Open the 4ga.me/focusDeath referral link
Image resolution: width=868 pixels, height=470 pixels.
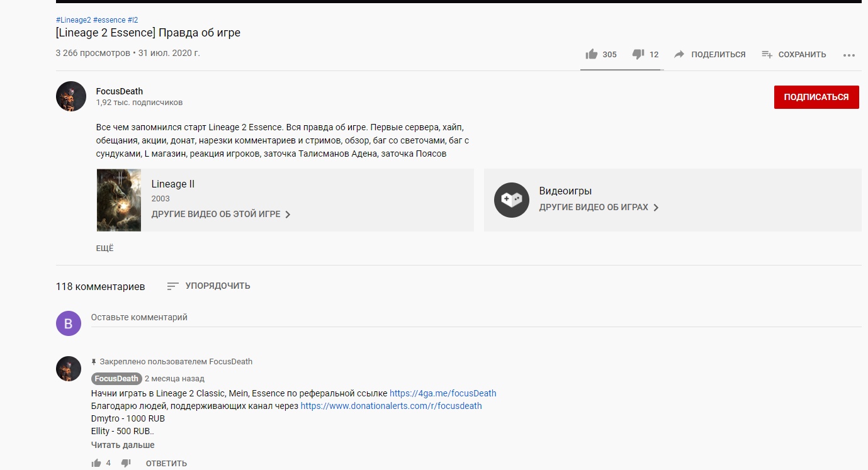[x=443, y=393]
